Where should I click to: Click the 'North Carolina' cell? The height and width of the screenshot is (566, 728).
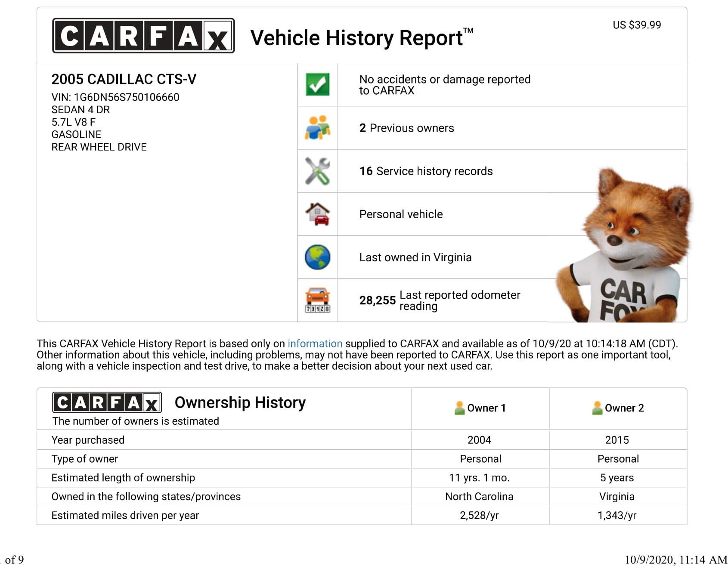pyautogui.click(x=479, y=497)
